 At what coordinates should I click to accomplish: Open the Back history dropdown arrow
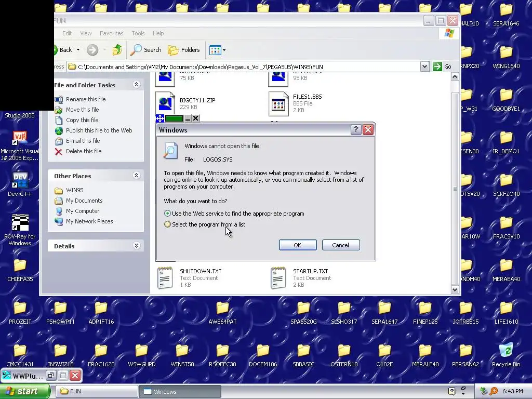coord(78,50)
